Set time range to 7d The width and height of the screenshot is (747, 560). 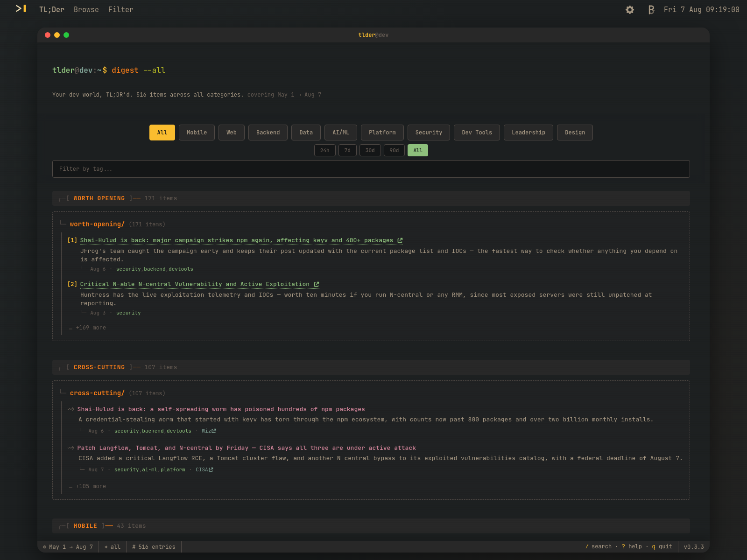coord(347,150)
